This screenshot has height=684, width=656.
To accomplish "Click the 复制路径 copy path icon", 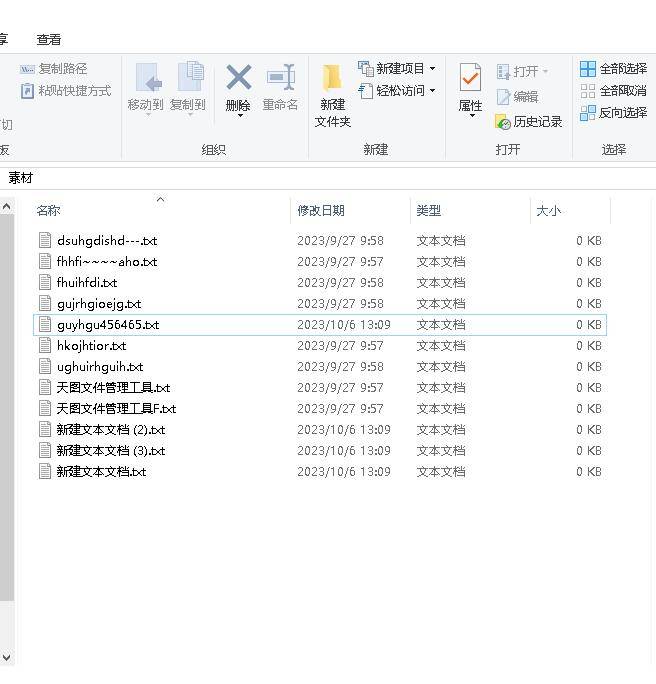I will 27,69.
